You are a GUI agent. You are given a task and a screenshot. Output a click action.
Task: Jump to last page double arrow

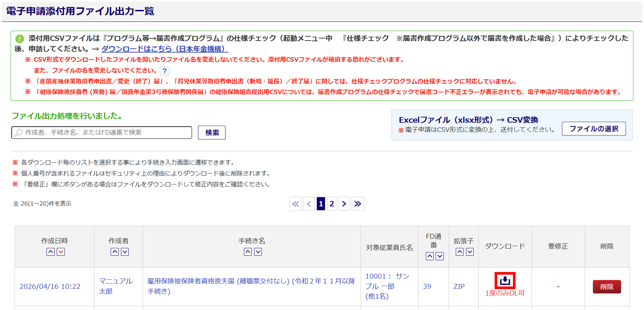[358, 204]
